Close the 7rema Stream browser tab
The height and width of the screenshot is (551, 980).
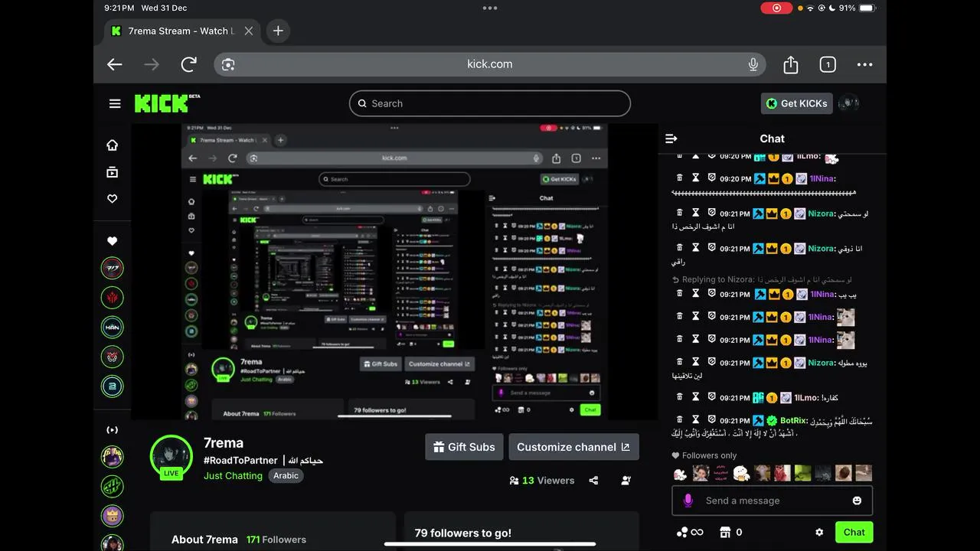pos(248,31)
